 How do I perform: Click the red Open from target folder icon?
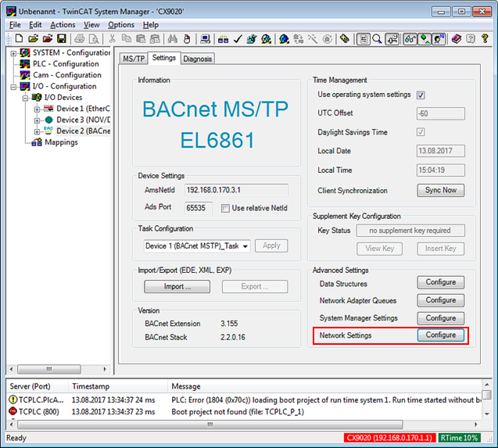(48, 39)
